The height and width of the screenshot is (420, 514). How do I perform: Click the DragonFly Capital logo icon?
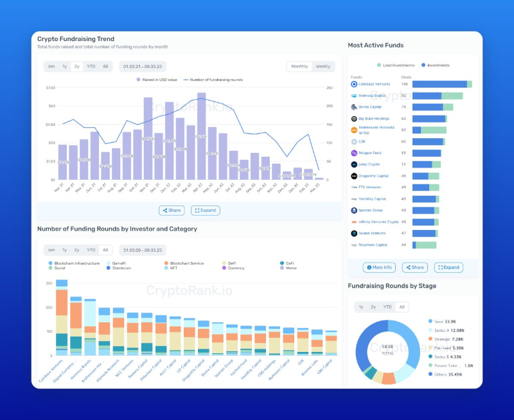tap(354, 176)
